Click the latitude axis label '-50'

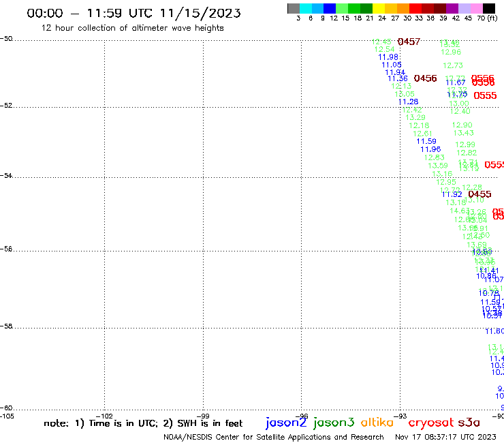(x=6, y=39)
